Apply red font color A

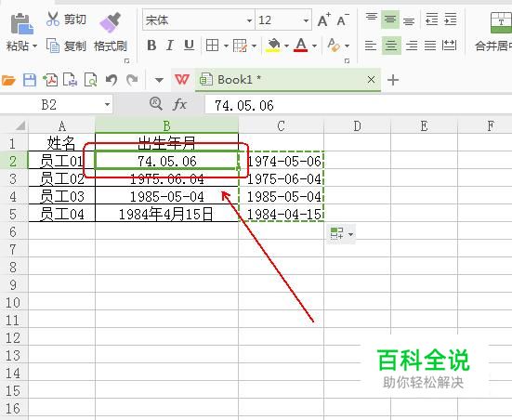click(300, 46)
